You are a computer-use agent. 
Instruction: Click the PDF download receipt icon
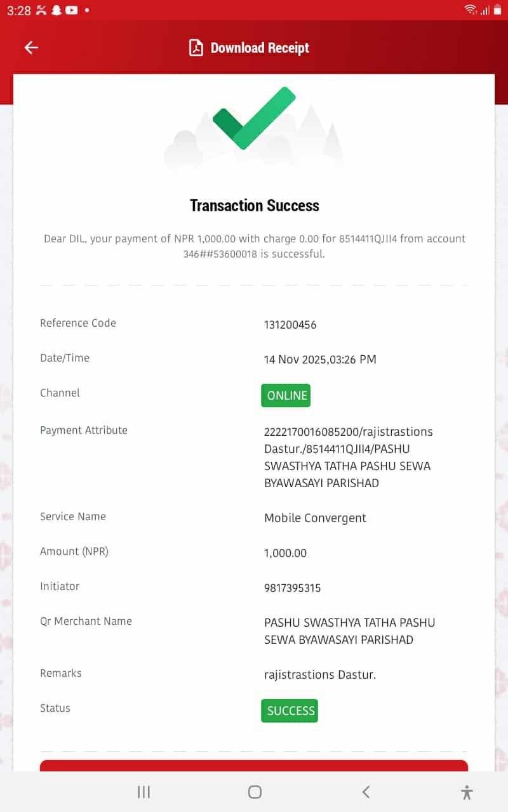pos(196,48)
